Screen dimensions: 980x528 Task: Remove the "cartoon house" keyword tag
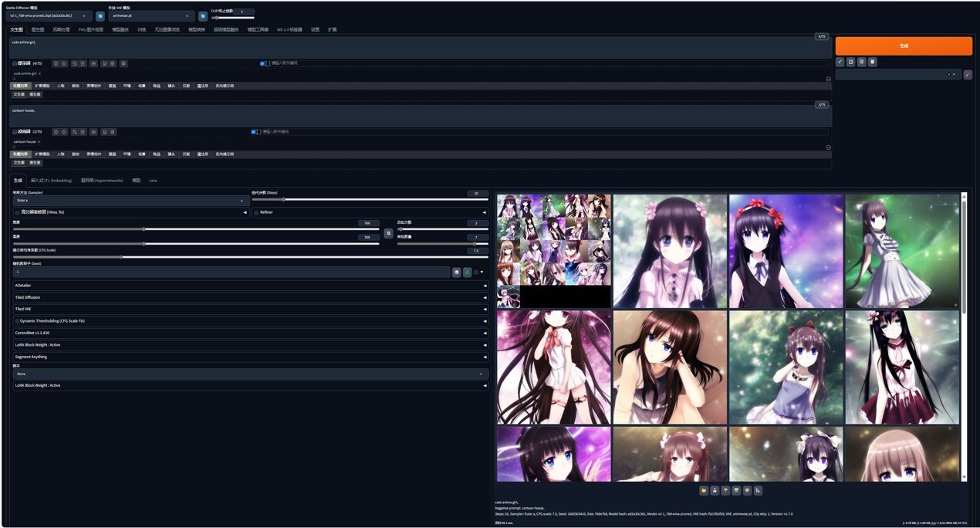click(x=39, y=142)
